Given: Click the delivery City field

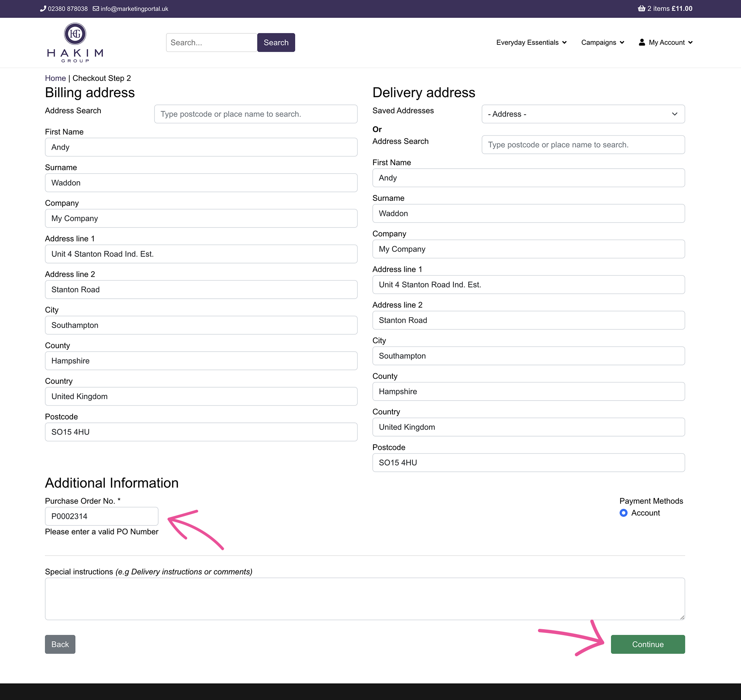Looking at the screenshot, I should tap(529, 356).
